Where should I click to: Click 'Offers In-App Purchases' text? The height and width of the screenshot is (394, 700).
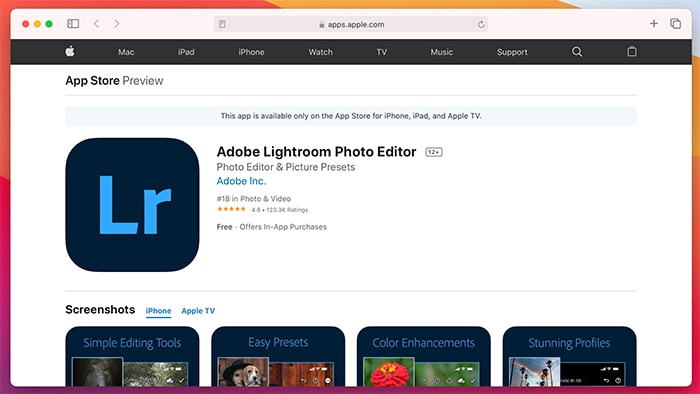[283, 227]
